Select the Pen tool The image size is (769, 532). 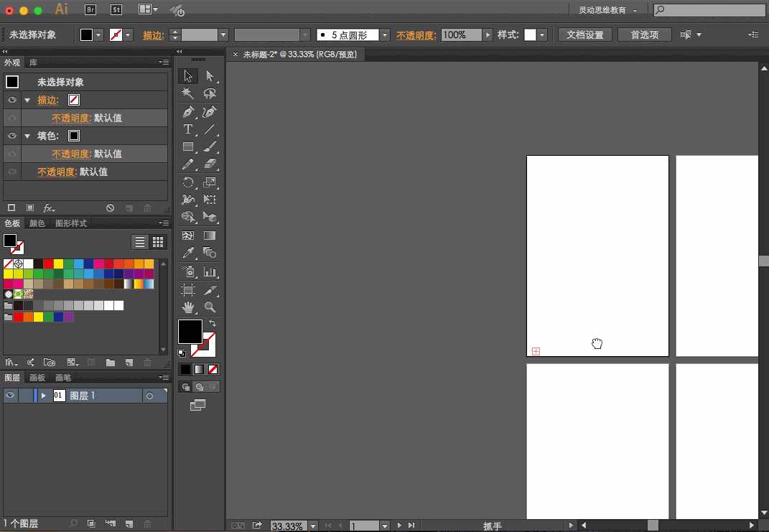(x=188, y=112)
